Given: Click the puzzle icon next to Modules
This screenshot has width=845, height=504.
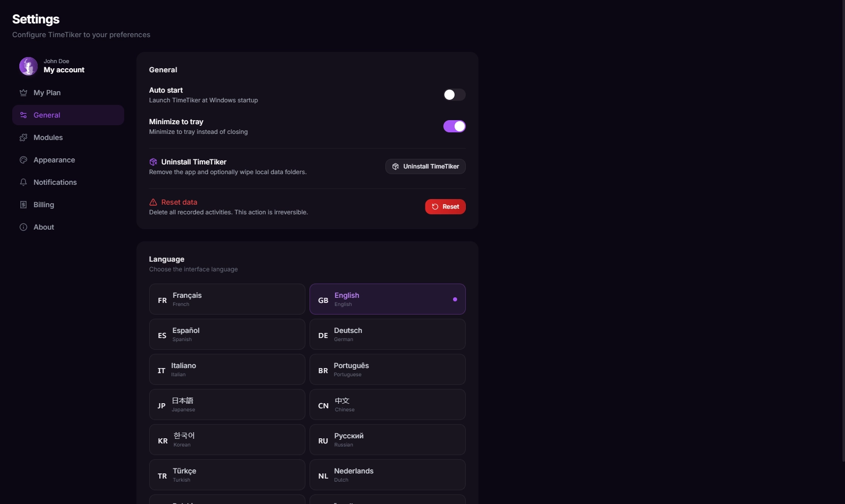Looking at the screenshot, I should point(23,137).
